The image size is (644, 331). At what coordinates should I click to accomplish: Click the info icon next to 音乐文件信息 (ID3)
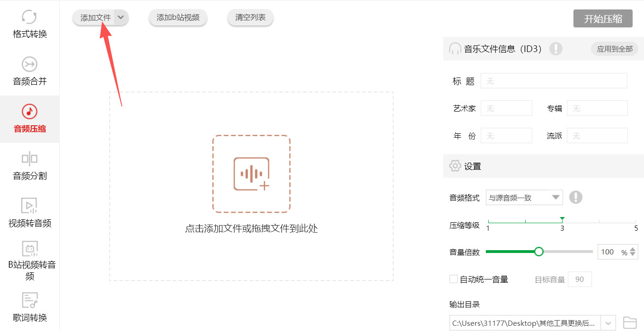556,49
